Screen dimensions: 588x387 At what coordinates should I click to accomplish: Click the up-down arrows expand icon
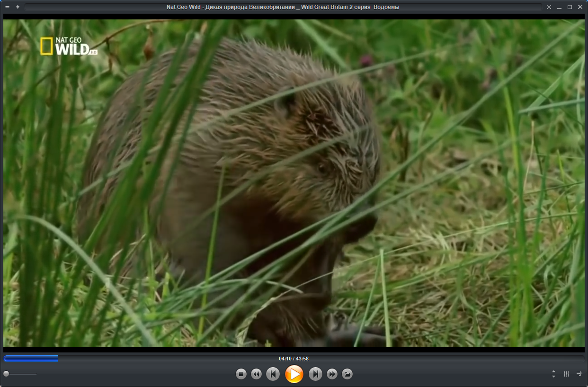553,374
